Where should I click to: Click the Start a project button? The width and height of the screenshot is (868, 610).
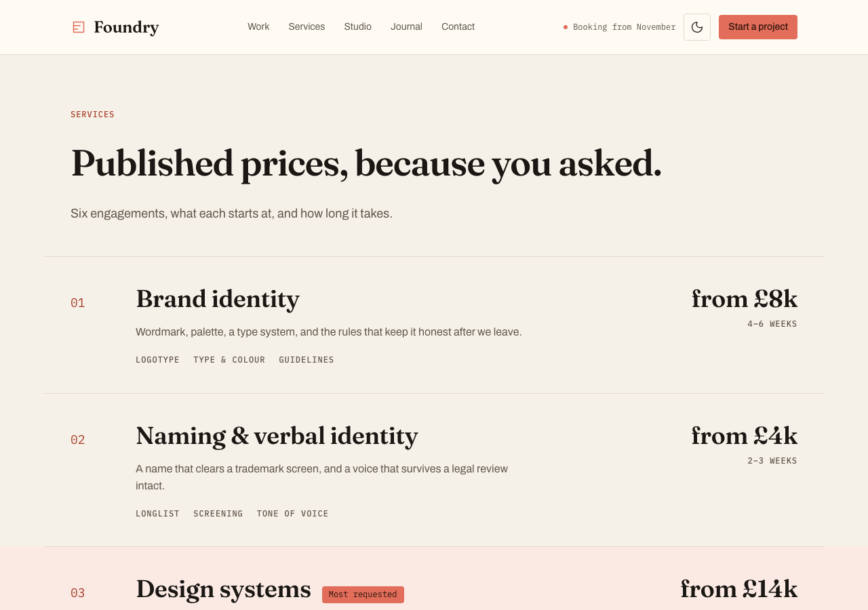click(x=758, y=27)
